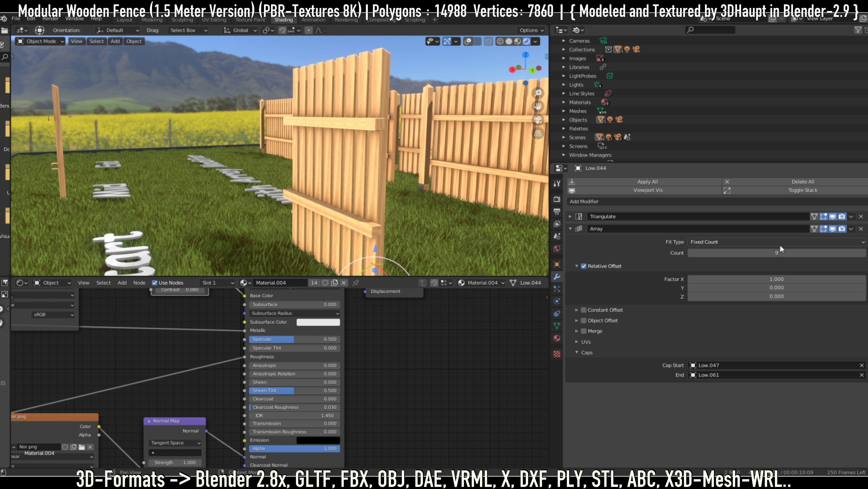Open the viewport Object menu
Screen dimensions: 868x489
coord(134,41)
